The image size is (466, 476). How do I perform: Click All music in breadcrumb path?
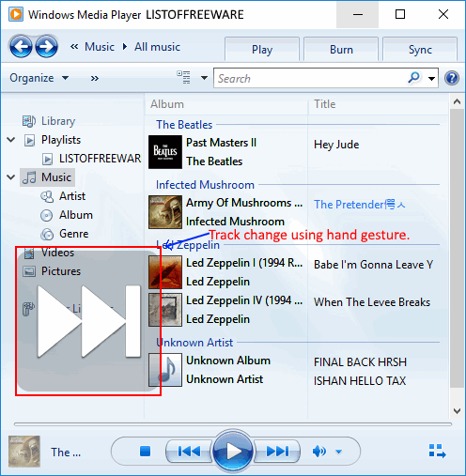click(157, 47)
